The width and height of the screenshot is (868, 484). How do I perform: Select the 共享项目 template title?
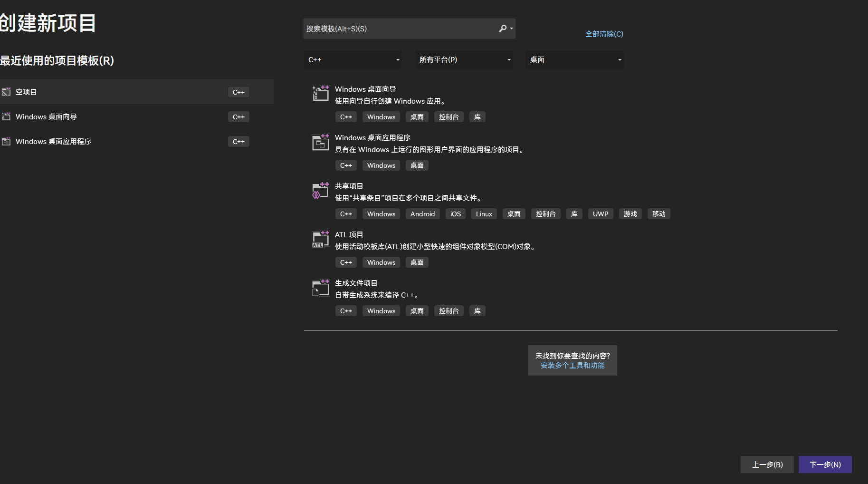pos(349,186)
